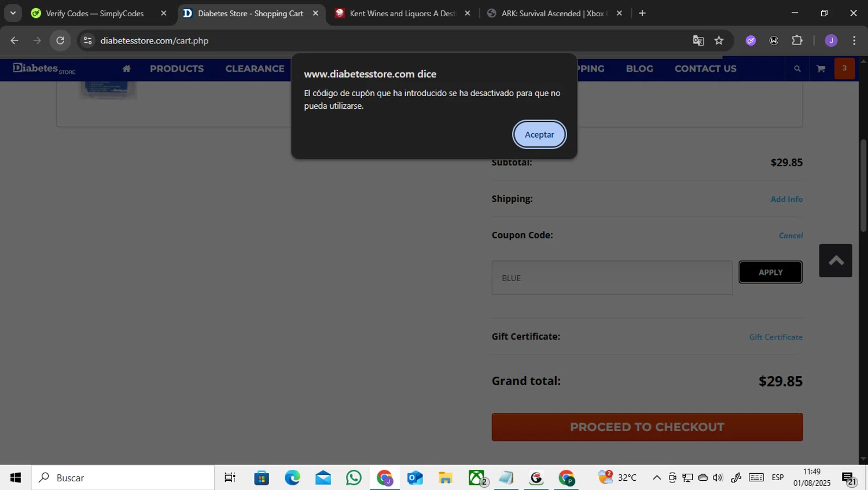Open the Gift Certificate link
Screen dimensions: 868x490
click(x=775, y=337)
